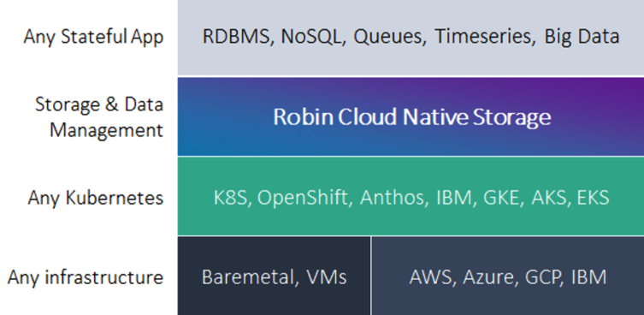Click the 'Any infrastructure' label
The width and height of the screenshot is (644, 315).
pos(86,277)
